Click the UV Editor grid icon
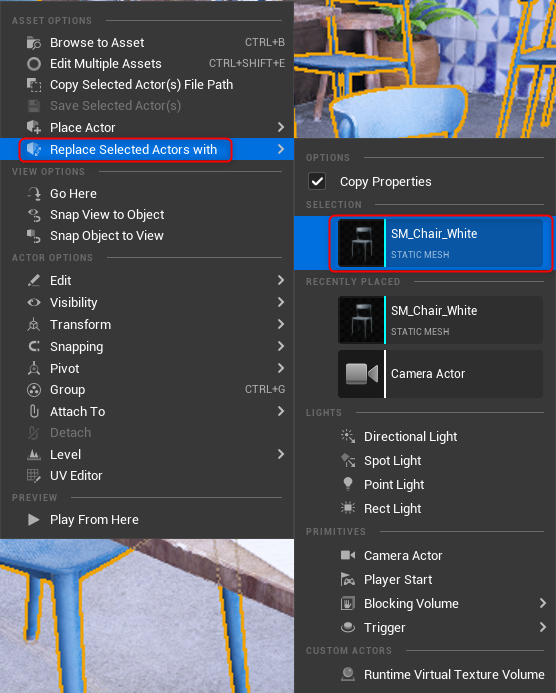556x693 pixels. [34, 476]
